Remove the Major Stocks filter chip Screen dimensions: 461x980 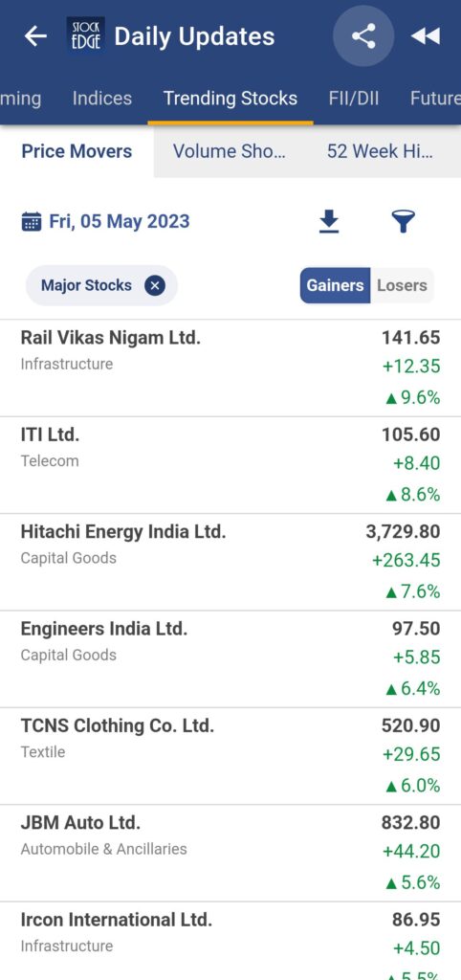point(155,285)
